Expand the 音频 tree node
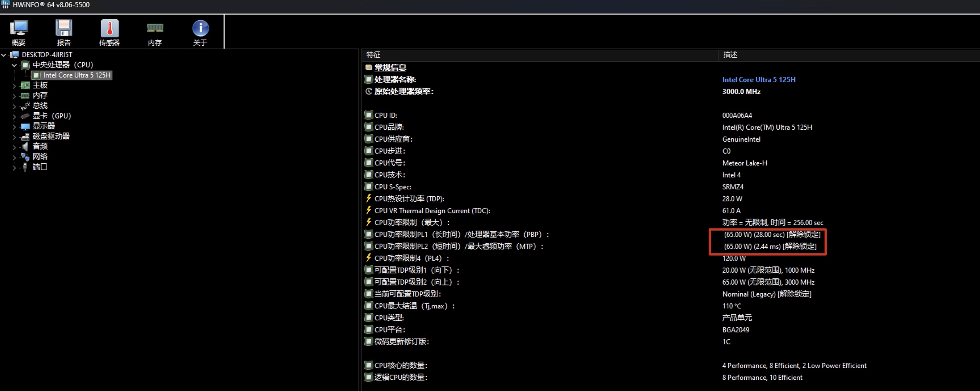This screenshot has height=391, width=980. (14, 147)
